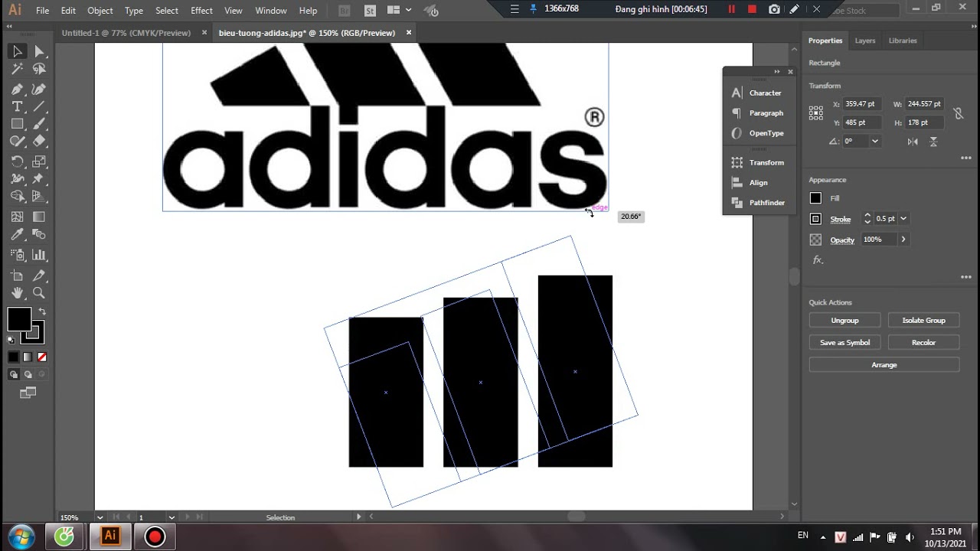980x551 pixels.
Task: Show more Transform options
Action: [x=965, y=158]
